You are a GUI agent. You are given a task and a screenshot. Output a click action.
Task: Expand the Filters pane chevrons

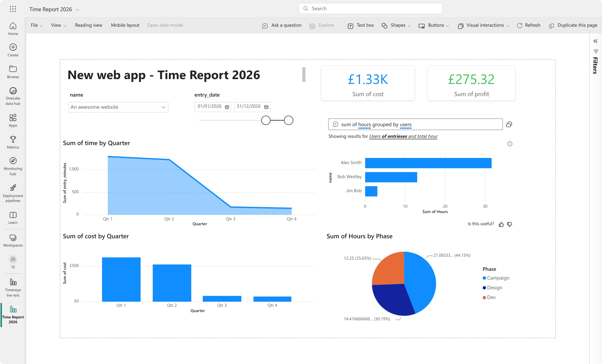coord(595,41)
